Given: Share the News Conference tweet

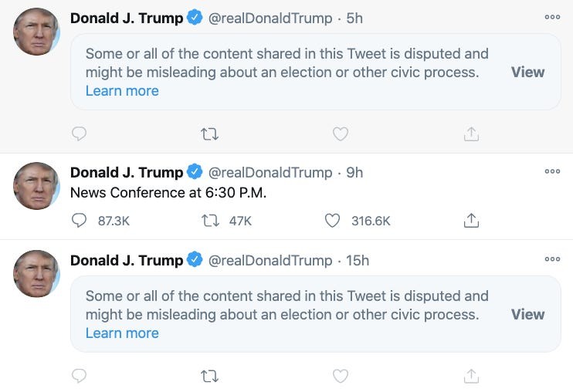Looking at the screenshot, I should (x=471, y=221).
